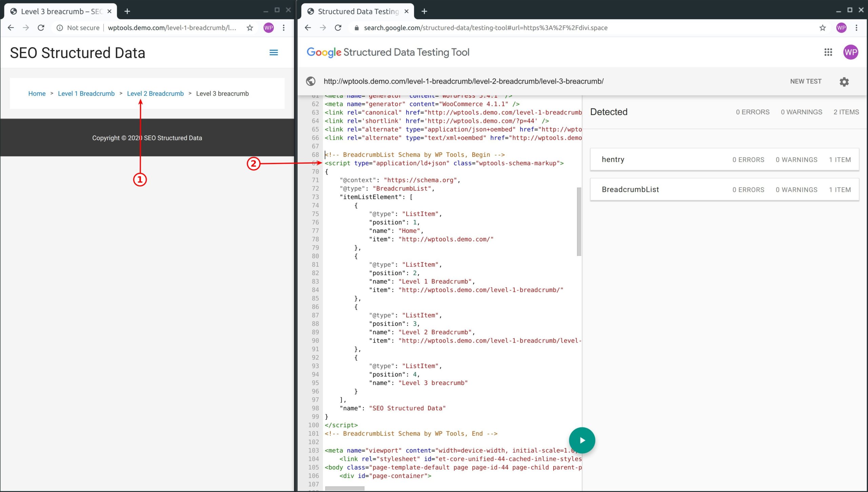Click Google logo in testing tool header
The image size is (868, 492).
pos(324,52)
